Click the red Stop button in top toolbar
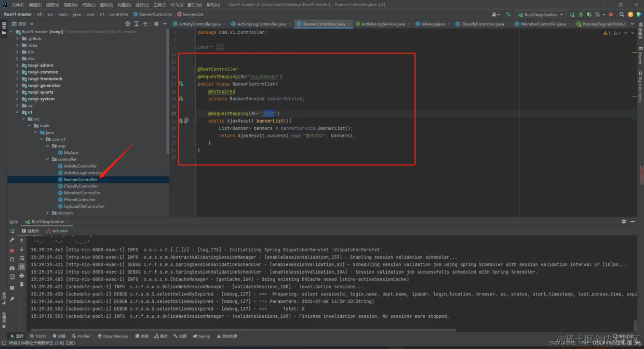This screenshot has height=349, width=644. [x=611, y=15]
